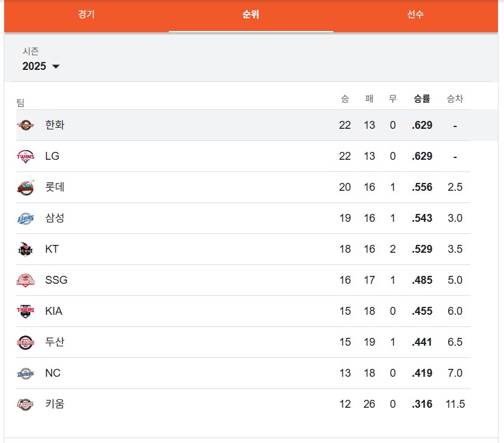
Task: Click the 승차 column header
Action: pos(454,98)
